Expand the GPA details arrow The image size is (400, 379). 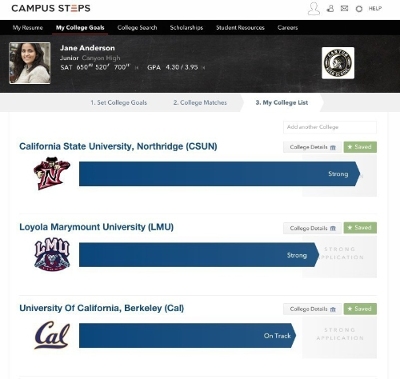pos(203,68)
